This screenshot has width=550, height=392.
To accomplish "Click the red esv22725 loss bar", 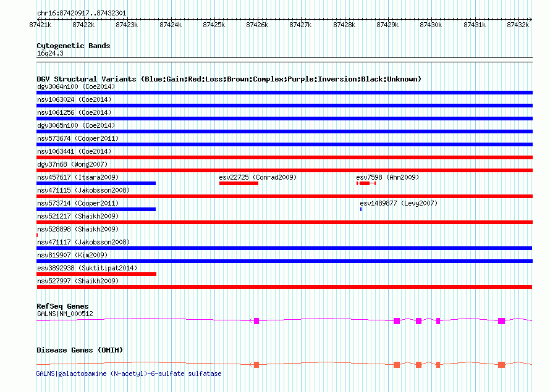I will point(239,183).
